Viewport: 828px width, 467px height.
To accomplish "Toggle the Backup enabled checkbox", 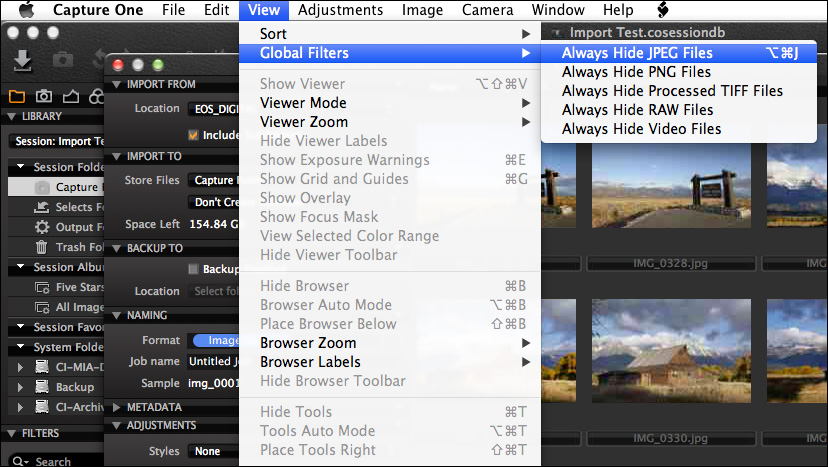I will click(x=193, y=269).
